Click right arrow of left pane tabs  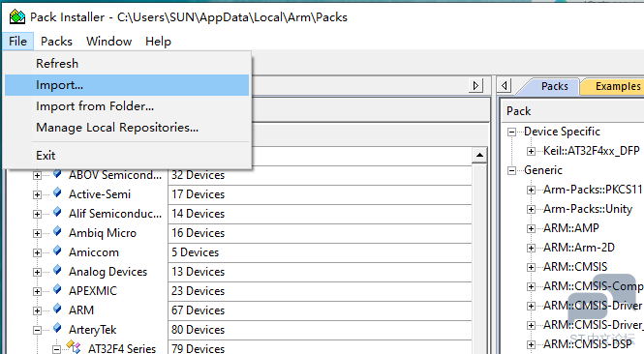(475, 86)
